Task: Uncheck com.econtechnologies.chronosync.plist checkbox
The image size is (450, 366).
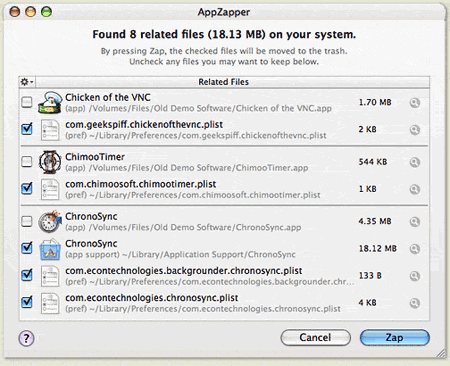Action: [x=27, y=302]
